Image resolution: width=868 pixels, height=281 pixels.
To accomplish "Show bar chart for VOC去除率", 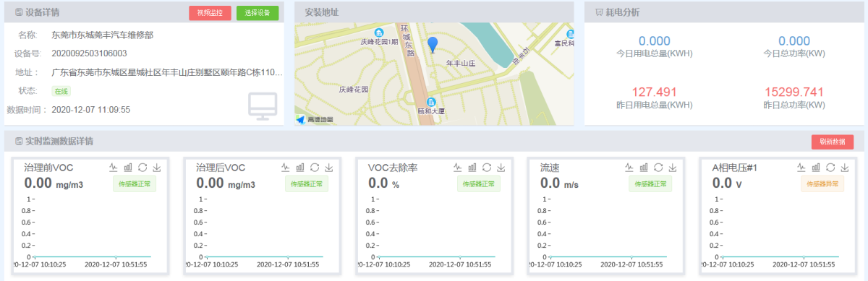I will [x=472, y=168].
